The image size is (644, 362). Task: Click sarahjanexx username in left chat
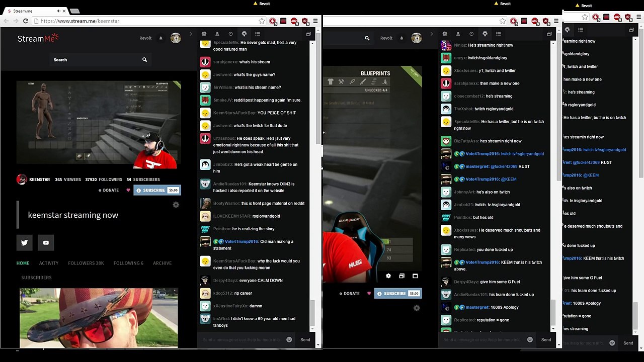pos(225,62)
